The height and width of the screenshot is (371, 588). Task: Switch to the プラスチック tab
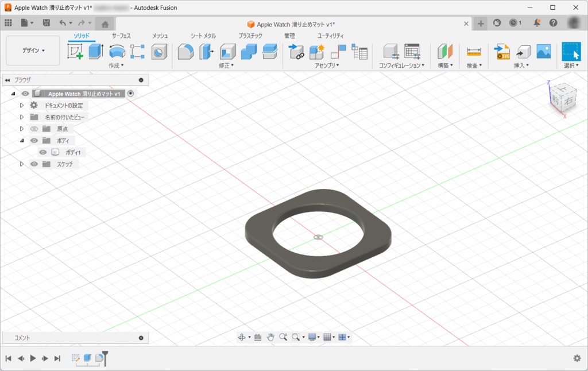click(249, 35)
